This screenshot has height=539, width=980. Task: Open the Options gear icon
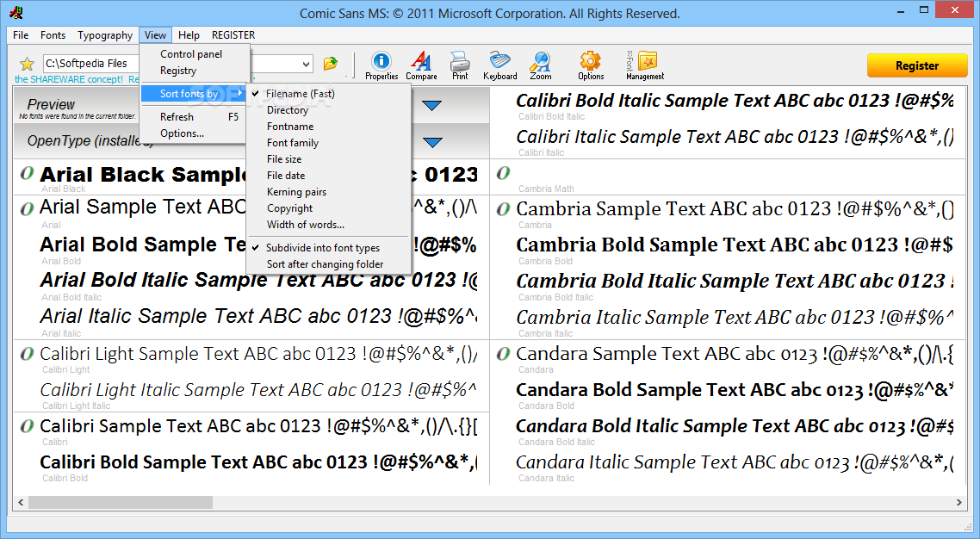(x=591, y=65)
